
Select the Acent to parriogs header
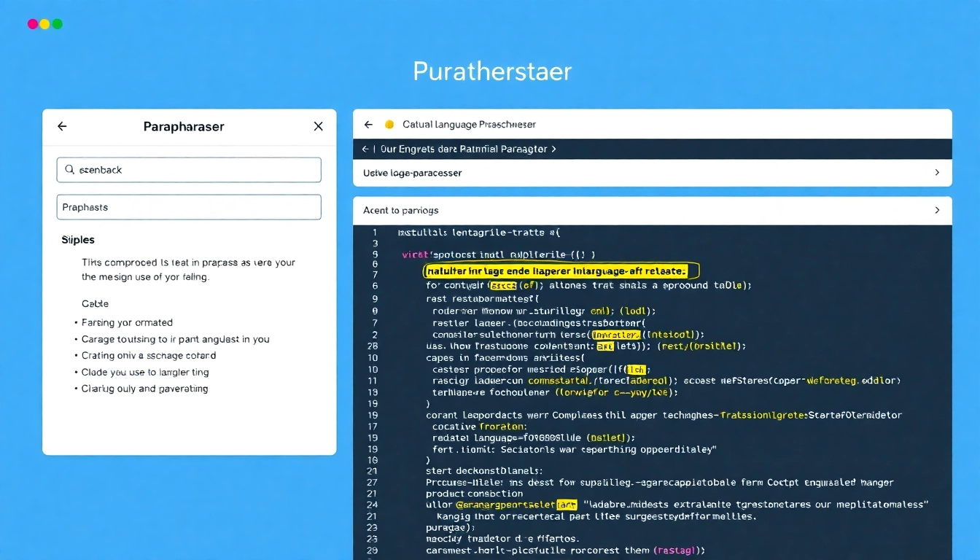[401, 210]
